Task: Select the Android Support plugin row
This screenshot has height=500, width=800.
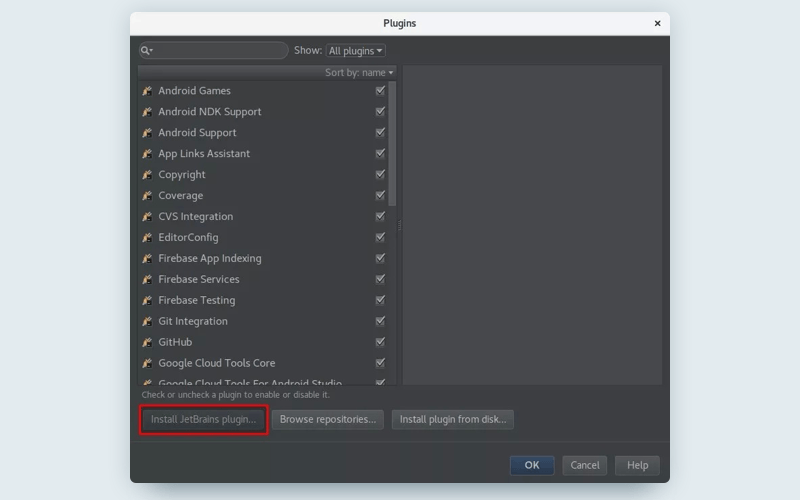Action: tap(263, 133)
